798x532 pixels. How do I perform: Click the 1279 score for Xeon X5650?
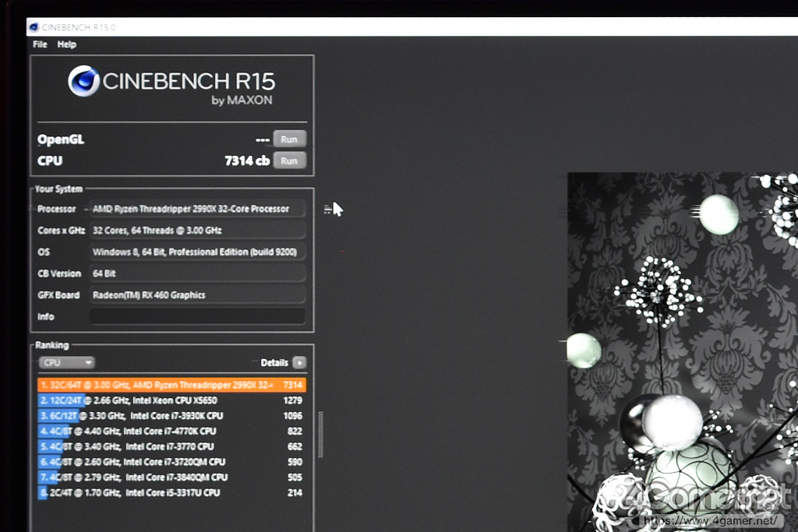point(293,400)
